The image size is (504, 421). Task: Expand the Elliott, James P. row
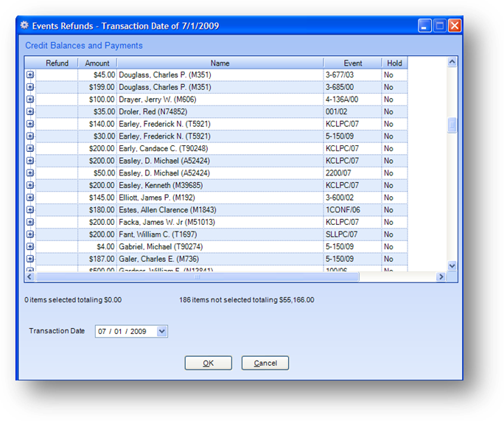pos(30,198)
